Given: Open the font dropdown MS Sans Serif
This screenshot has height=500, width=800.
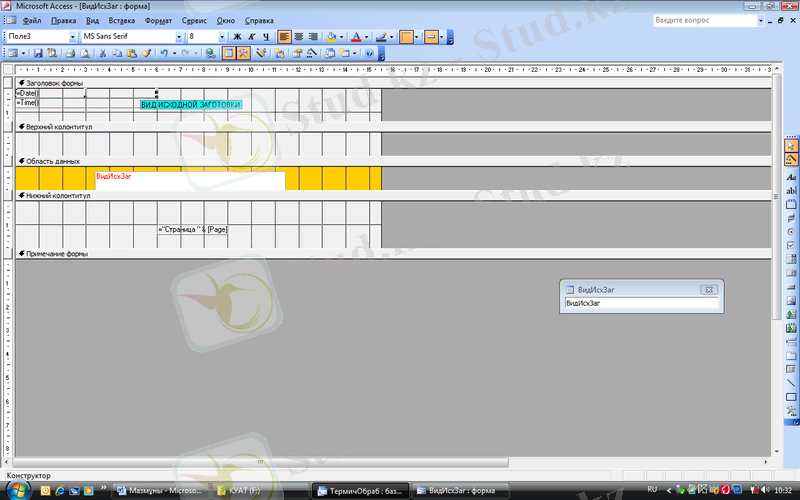Looking at the screenshot, I should (x=179, y=37).
